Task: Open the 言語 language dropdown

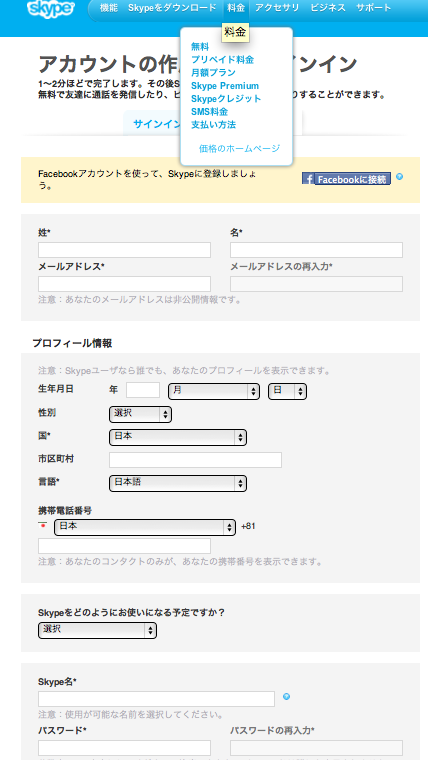Action: tap(178, 483)
